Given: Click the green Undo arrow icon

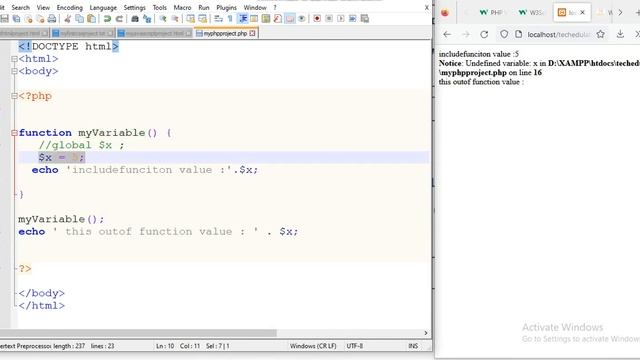Looking at the screenshot, I should coord(107,19).
